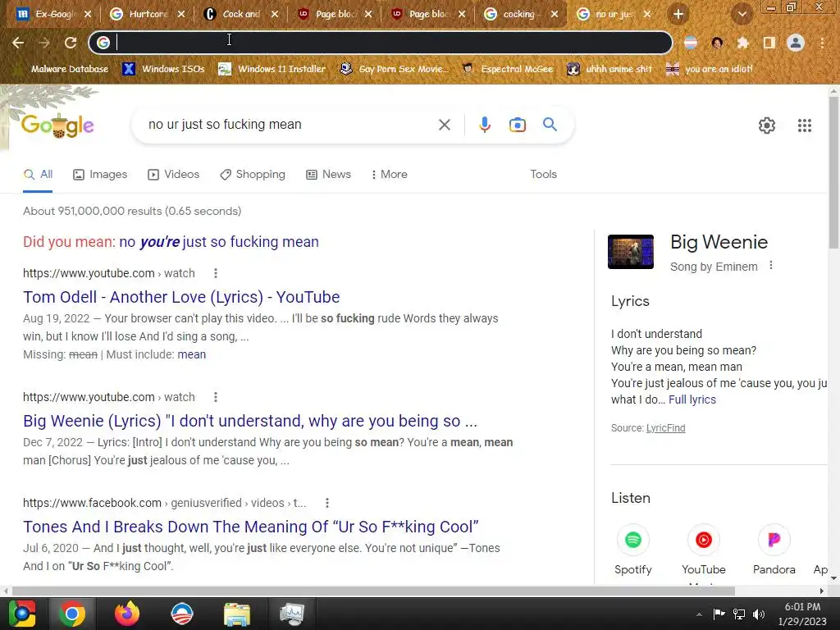Search by image with the camera icon
840x630 pixels.
tap(517, 125)
